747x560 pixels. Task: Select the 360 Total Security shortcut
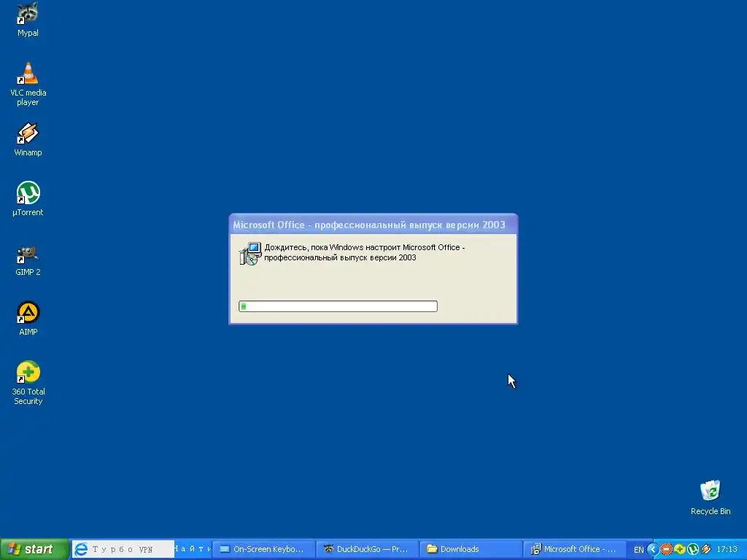(x=28, y=382)
